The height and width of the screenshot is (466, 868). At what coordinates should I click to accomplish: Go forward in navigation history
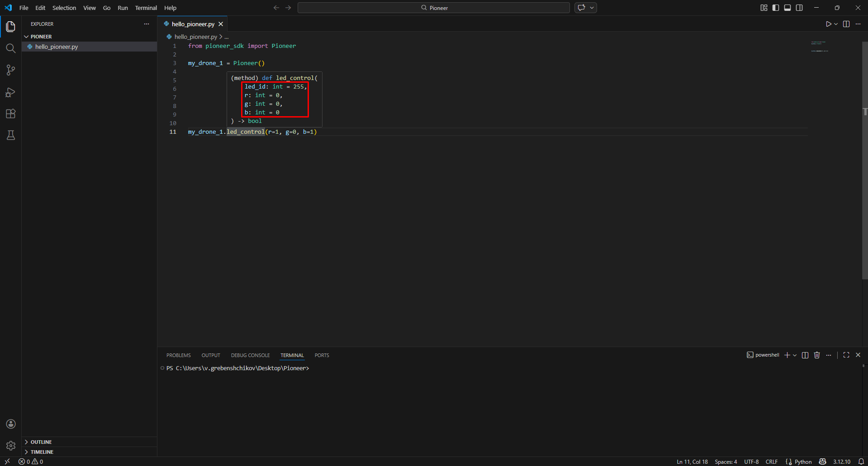(288, 8)
